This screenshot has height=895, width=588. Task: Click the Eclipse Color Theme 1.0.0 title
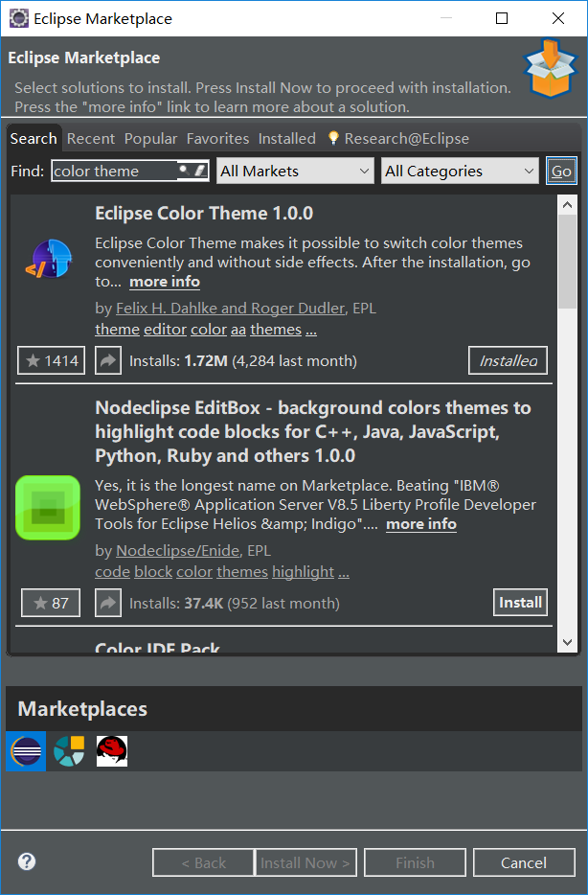pyautogui.click(x=204, y=213)
